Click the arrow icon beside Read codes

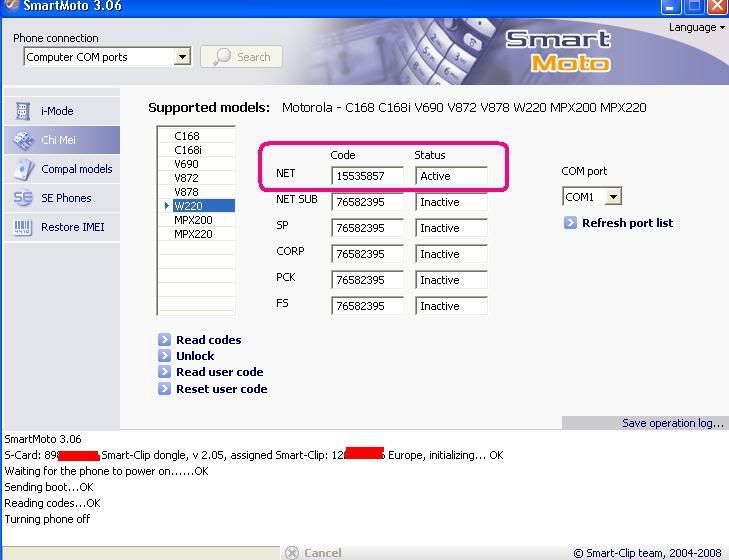[x=164, y=340]
